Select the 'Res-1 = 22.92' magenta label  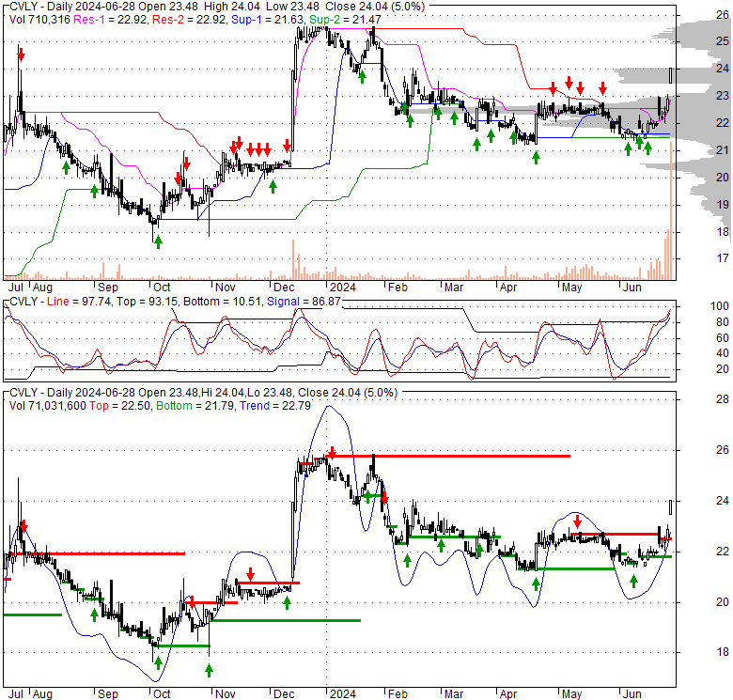[x=111, y=20]
